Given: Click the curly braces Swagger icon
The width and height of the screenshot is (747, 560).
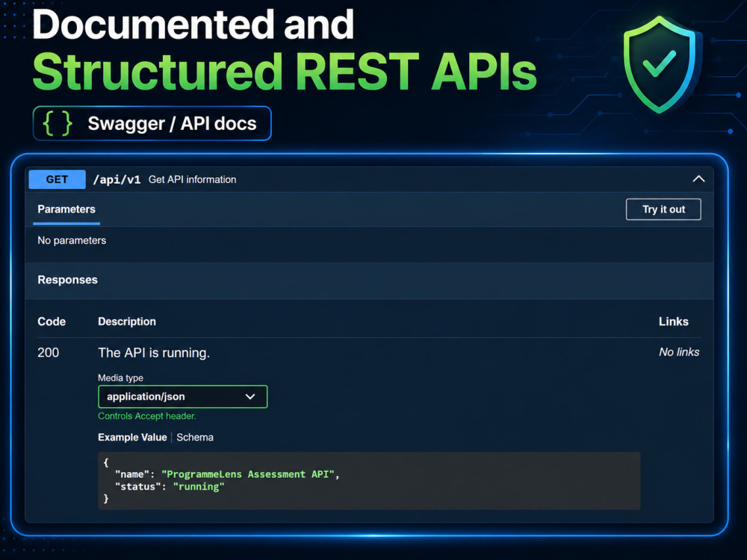Looking at the screenshot, I should coord(58,123).
